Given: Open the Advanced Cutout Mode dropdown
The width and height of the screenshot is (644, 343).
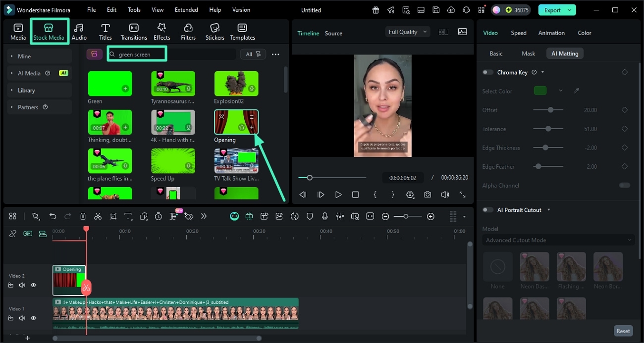Looking at the screenshot, I should pyautogui.click(x=558, y=240).
